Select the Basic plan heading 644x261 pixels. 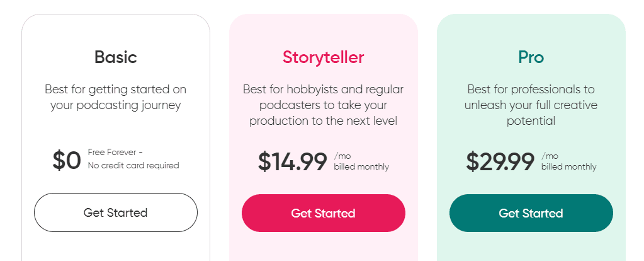coord(115,57)
